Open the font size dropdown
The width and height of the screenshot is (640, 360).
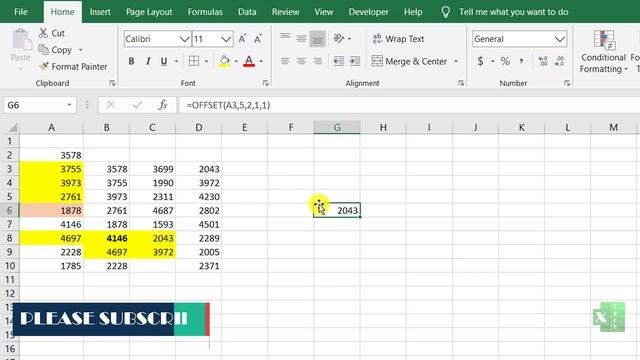(x=226, y=39)
